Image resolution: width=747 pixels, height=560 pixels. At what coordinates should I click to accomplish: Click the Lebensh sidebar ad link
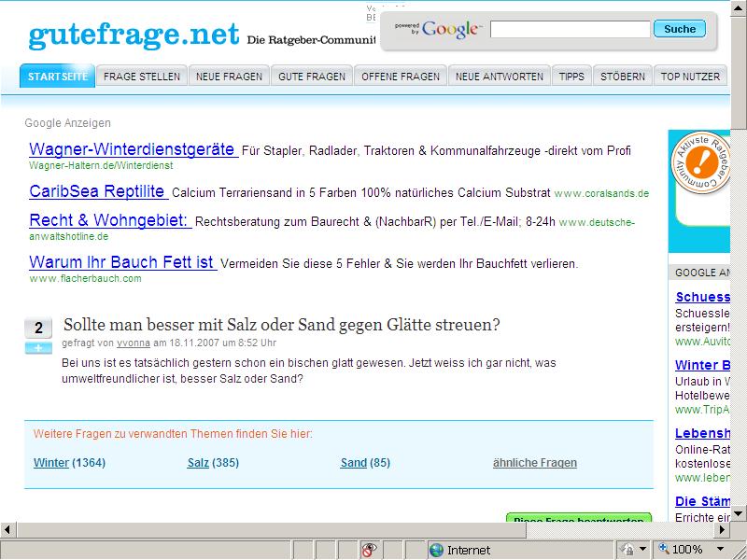point(702,433)
